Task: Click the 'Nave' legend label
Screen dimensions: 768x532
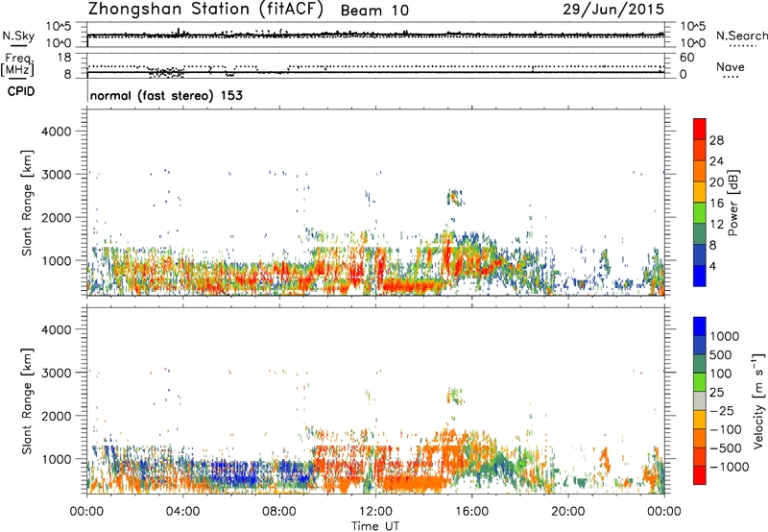Action: 731,66
